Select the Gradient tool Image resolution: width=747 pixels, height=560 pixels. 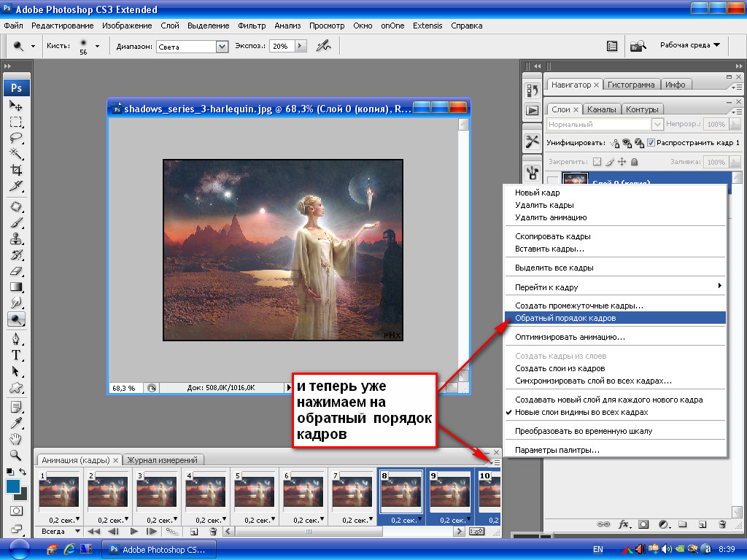click(16, 287)
